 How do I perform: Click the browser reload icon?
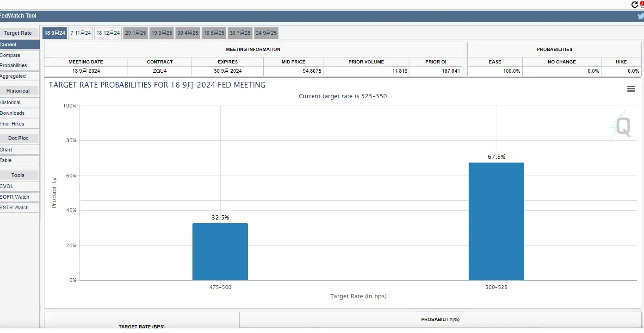coord(635,4)
